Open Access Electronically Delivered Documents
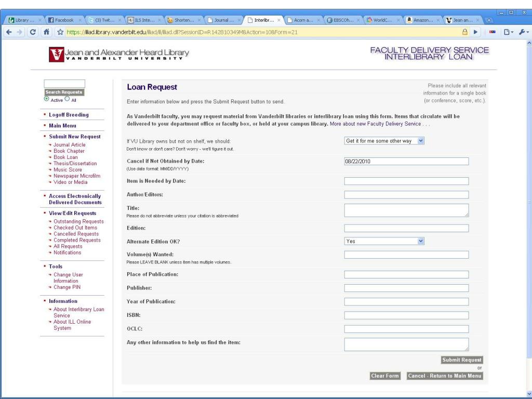The height and width of the screenshot is (399, 532). (75, 199)
